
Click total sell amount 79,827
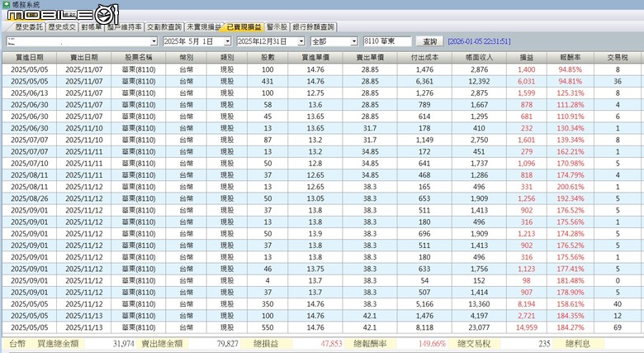pyautogui.click(x=228, y=344)
